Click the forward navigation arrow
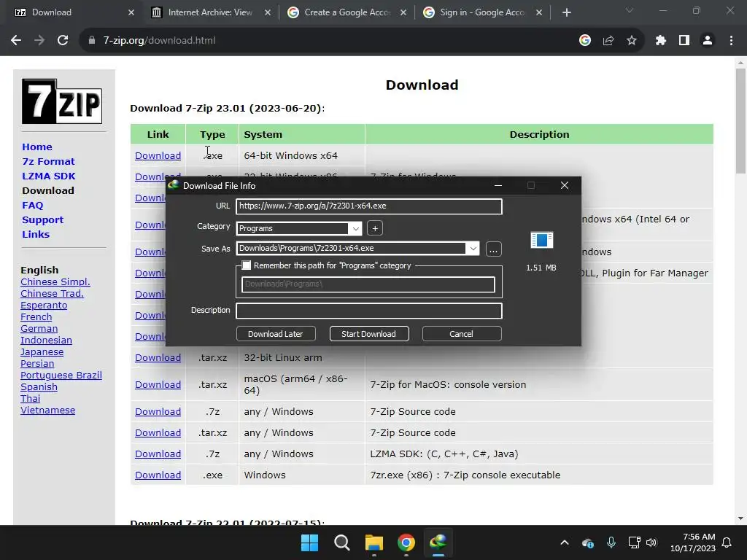Image resolution: width=747 pixels, height=560 pixels. 39,41
